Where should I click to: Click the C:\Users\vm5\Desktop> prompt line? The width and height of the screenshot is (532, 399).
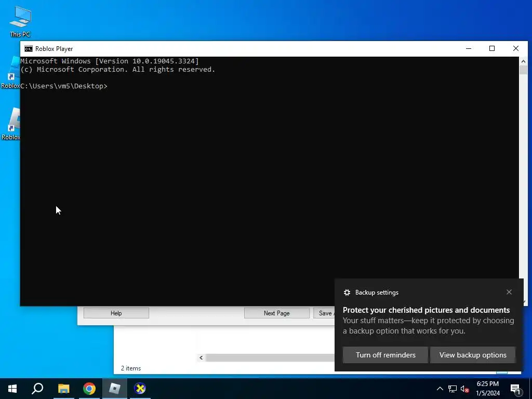tap(64, 86)
